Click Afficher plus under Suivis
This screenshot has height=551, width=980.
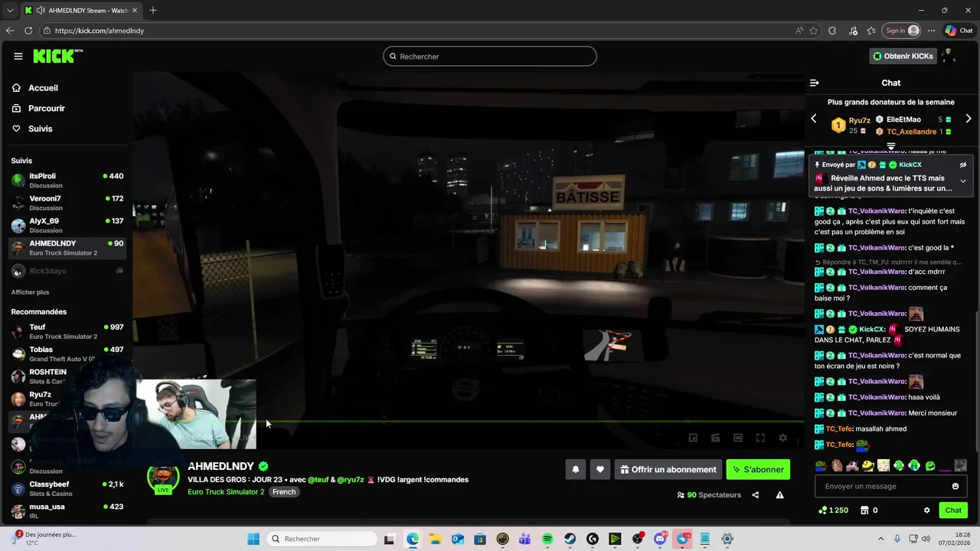[x=30, y=292]
